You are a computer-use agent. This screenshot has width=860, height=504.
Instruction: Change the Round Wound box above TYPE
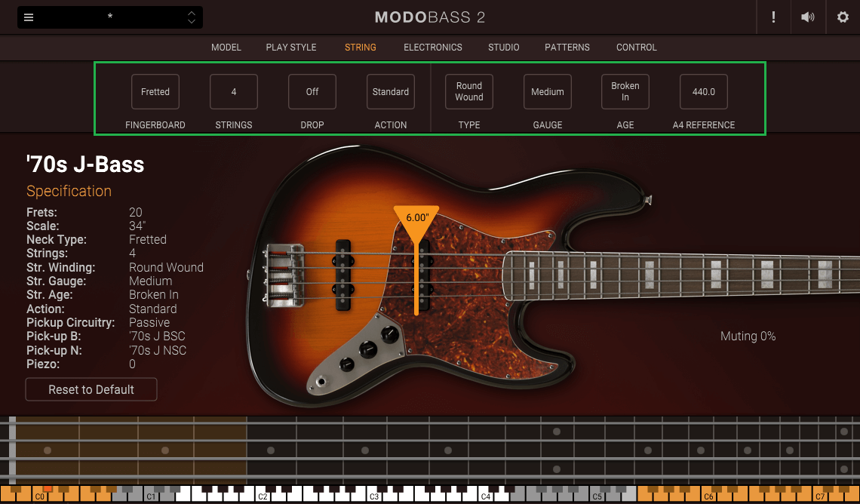point(469,91)
